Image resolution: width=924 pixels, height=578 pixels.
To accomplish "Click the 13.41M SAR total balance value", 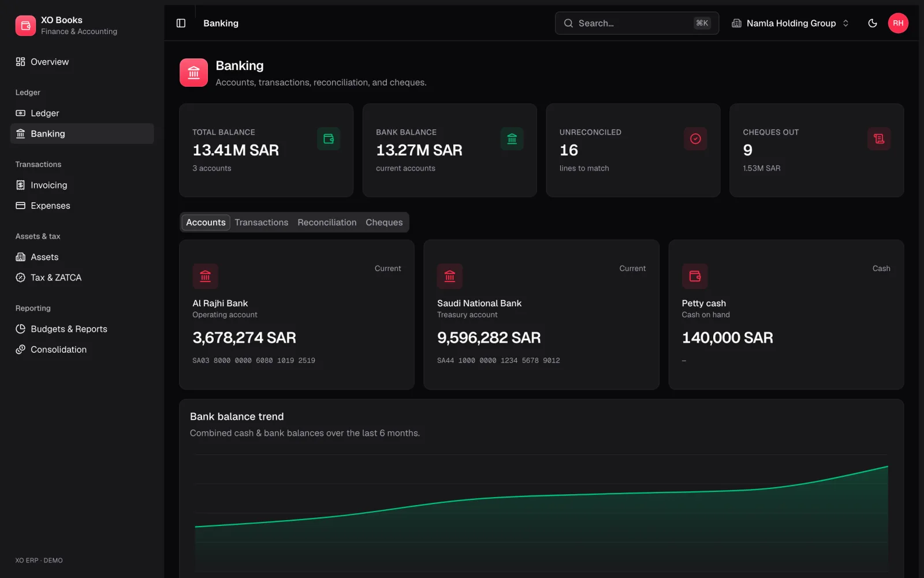I will click(x=236, y=150).
